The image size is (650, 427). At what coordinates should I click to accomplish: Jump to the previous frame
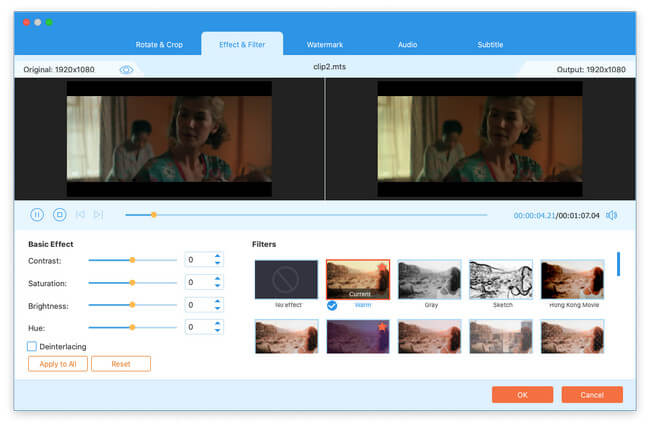80,214
